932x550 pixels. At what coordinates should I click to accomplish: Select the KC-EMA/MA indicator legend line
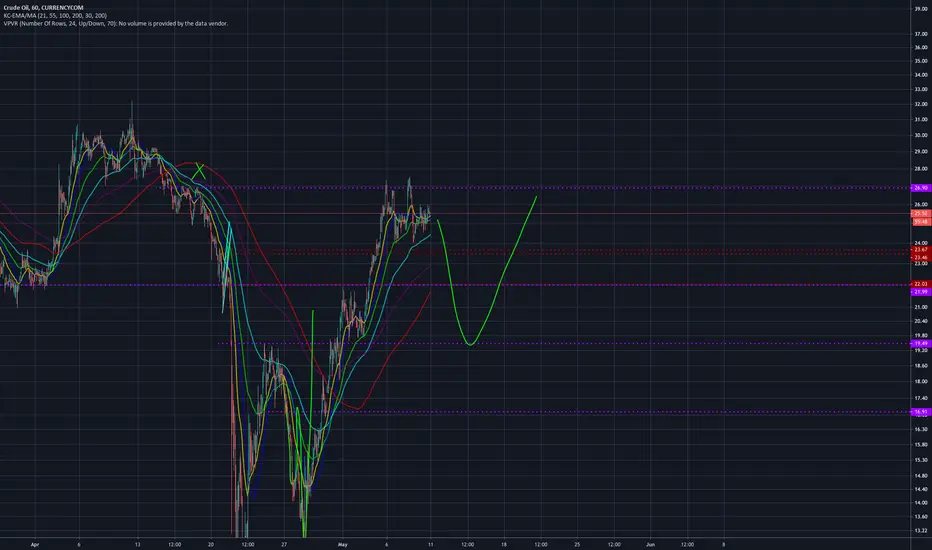55,15
